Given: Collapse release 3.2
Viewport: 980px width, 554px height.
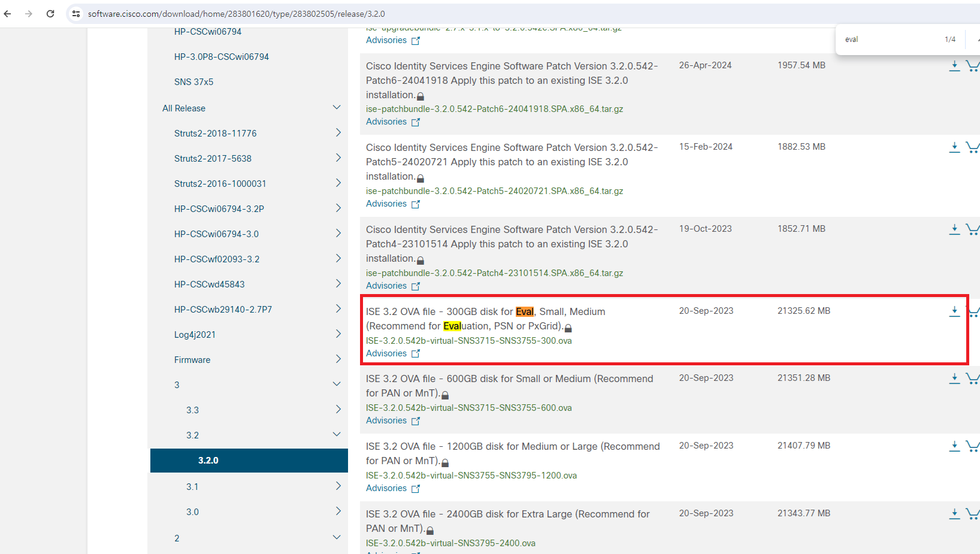Looking at the screenshot, I should [337, 435].
